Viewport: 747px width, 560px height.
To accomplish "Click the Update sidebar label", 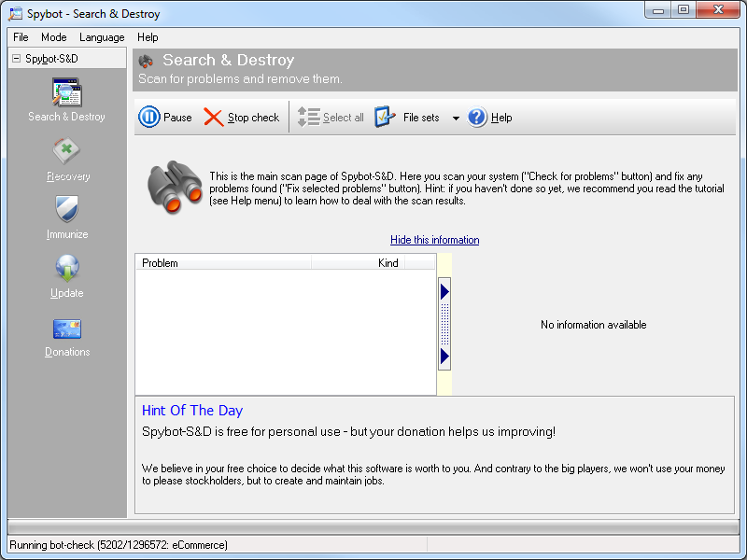I will tap(66, 293).
